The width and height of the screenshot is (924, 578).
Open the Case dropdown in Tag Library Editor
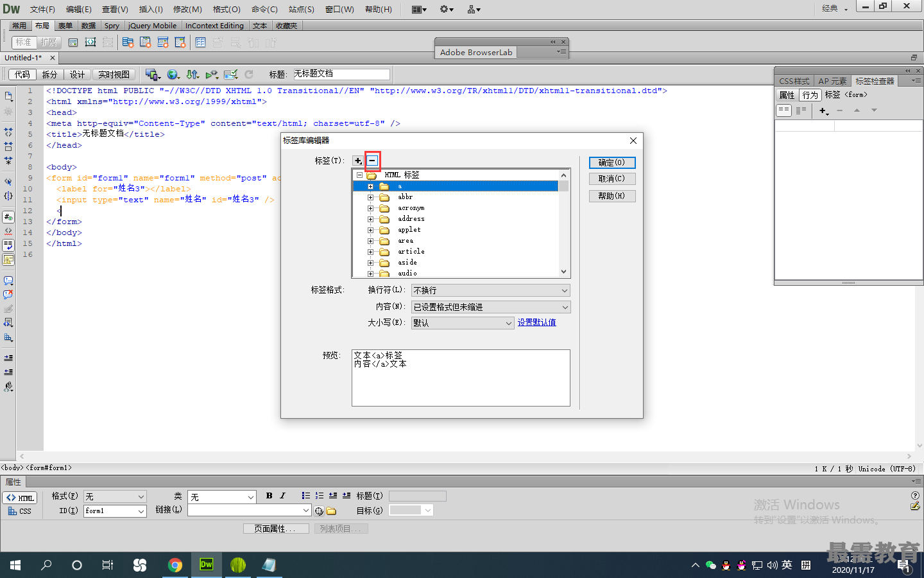pos(463,323)
